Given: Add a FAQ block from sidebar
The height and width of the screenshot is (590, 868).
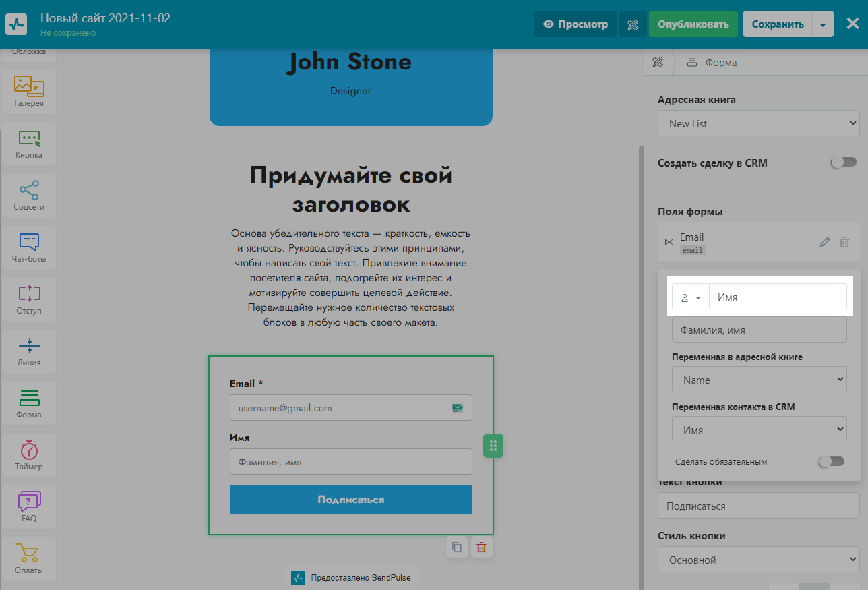Looking at the screenshot, I should tap(29, 506).
